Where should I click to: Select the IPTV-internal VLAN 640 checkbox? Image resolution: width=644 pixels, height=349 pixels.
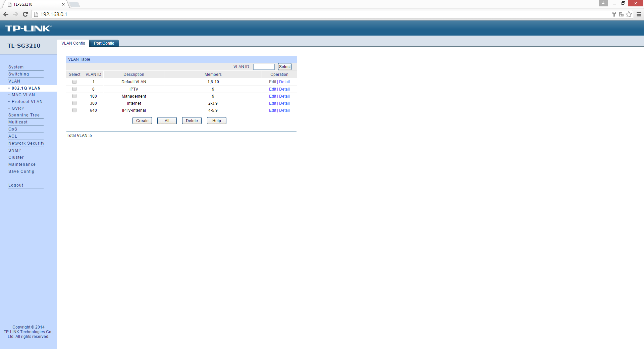(74, 110)
